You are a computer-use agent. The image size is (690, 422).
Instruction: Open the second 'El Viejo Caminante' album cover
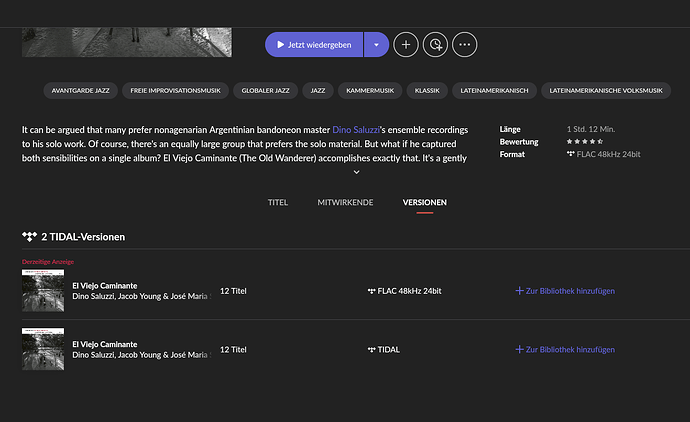[x=43, y=350]
